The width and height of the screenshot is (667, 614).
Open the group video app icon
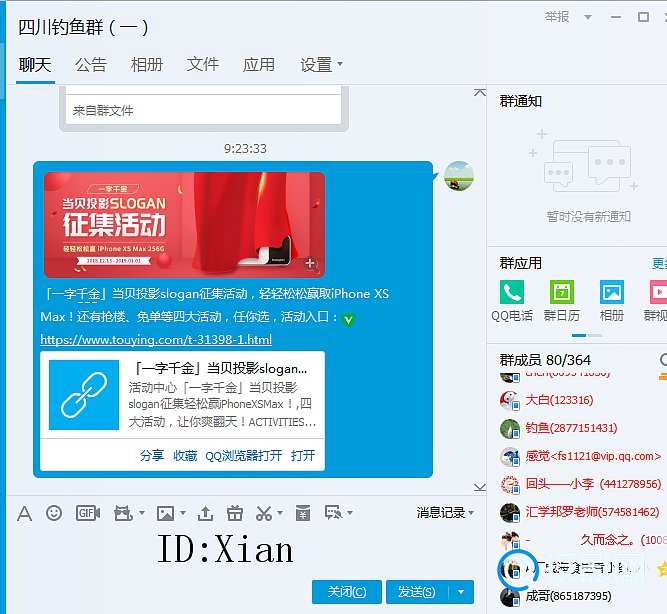[x=658, y=292]
